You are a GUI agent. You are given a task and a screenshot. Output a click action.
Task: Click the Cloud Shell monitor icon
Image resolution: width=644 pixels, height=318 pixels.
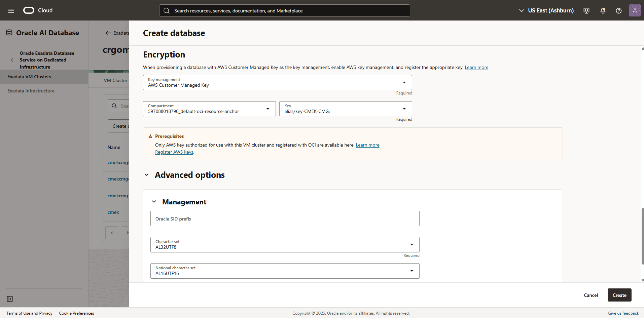pyautogui.click(x=586, y=10)
